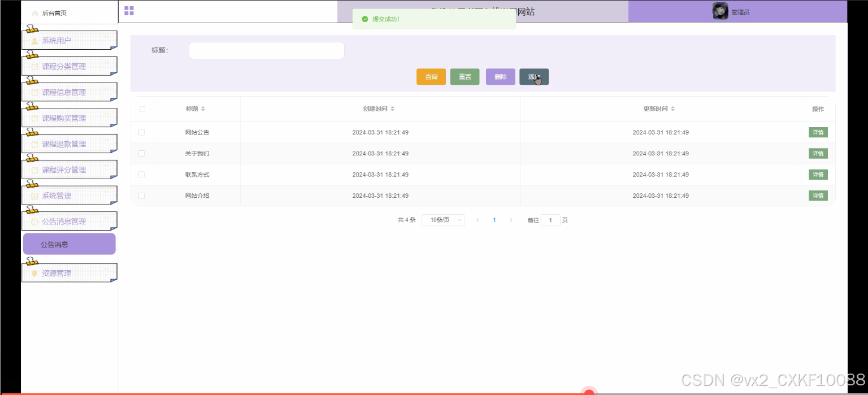Viewport: 868px width, 395px height.
Task: Click the 共 4 条 total count text
Action: 407,220
